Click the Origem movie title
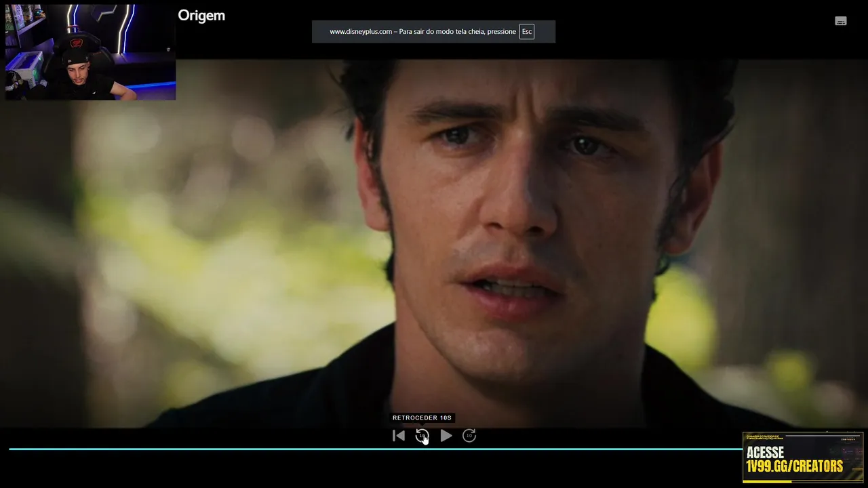The height and width of the screenshot is (488, 868). 201,16
